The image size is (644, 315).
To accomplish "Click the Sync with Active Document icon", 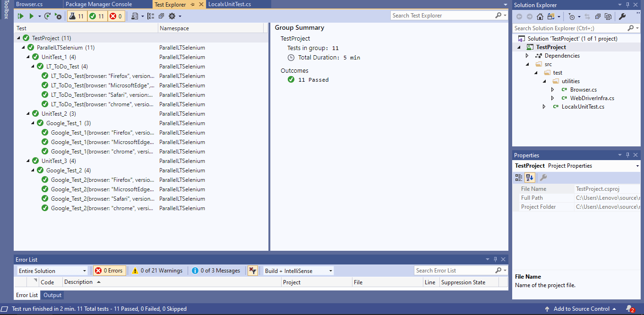I will click(587, 16).
